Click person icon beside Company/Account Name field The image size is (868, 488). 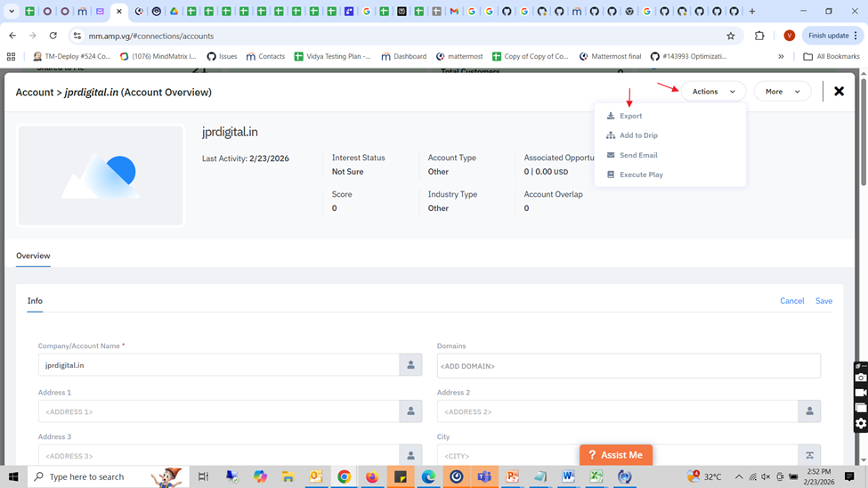tap(410, 365)
